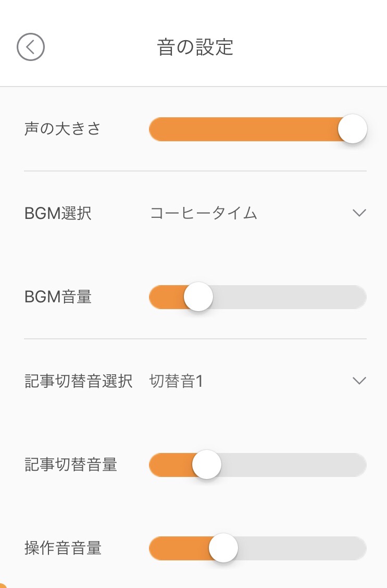387x588 pixels.
Task: Click the 操作音音量 slider handle
Action: tap(223, 548)
